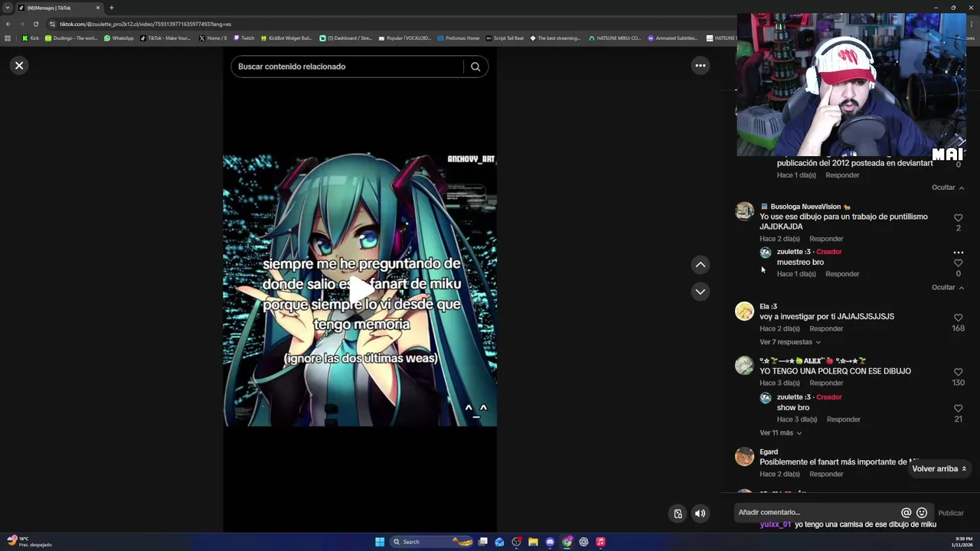980x551 pixels.
Task: Open the Script Tail Beat bookmark
Action: 505,38
